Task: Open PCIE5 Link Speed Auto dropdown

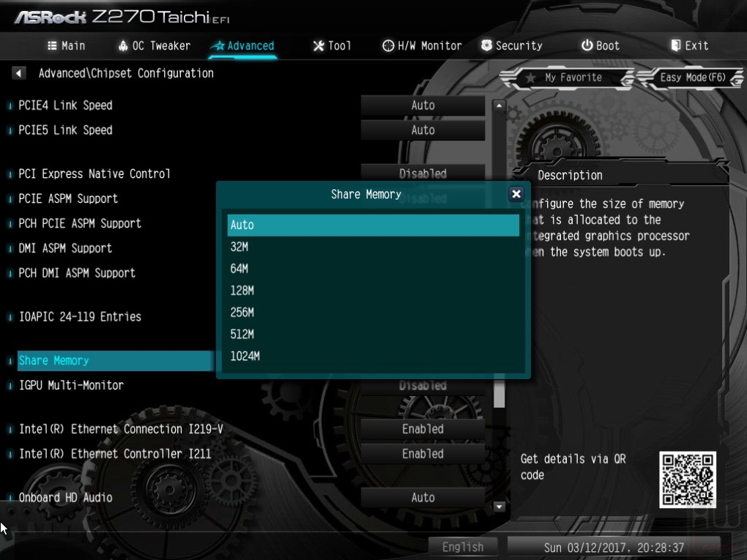Action: [423, 130]
